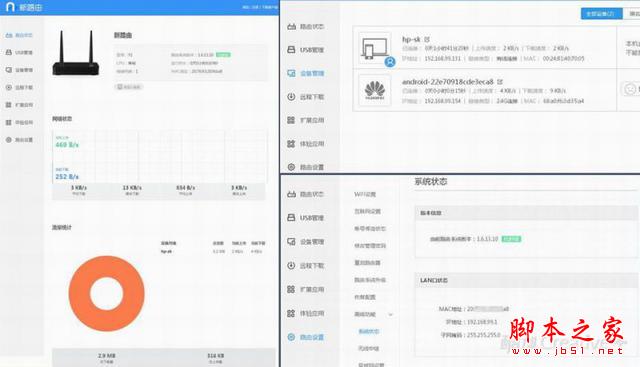Click blue user badge on hp-sk device
The height and width of the screenshot is (367, 640).
(390, 62)
